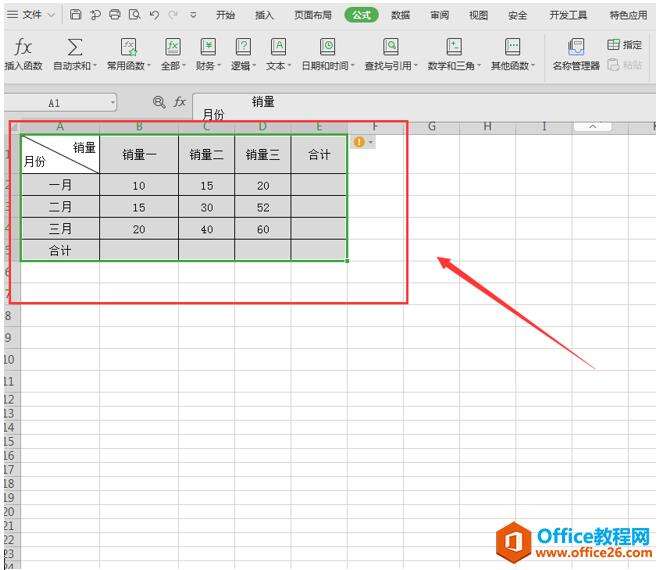Select the cell containing 30
Image resolution: width=659 pixels, height=570 pixels.
206,206
